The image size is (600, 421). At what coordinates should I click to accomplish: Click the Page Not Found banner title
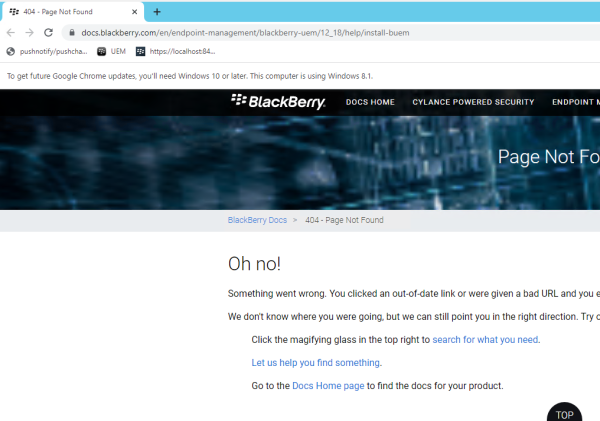(x=549, y=157)
